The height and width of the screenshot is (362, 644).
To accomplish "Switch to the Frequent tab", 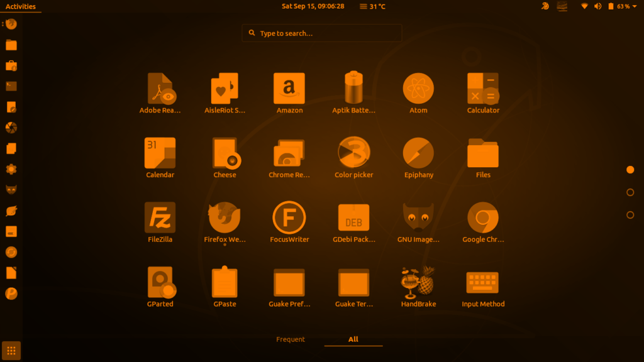I will coord(291,339).
